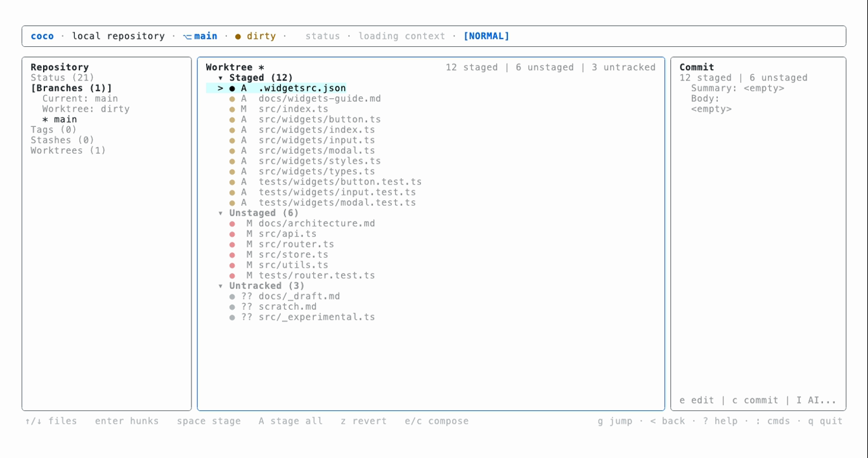The image size is (868, 458).
Task: Click the 'enter hunks' hint
Action: pos(127,421)
